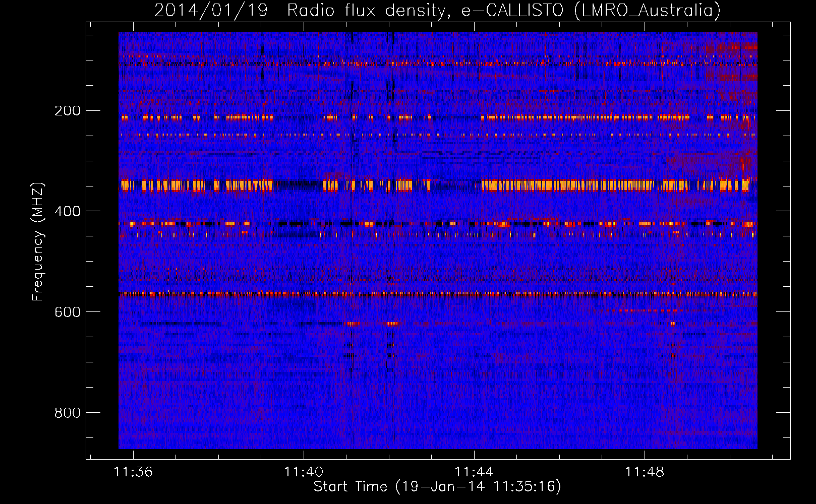The height and width of the screenshot is (504, 816).
Task: Click the 'Start Time (19-Jan-14 11:35:16)' label
Action: click(437, 487)
